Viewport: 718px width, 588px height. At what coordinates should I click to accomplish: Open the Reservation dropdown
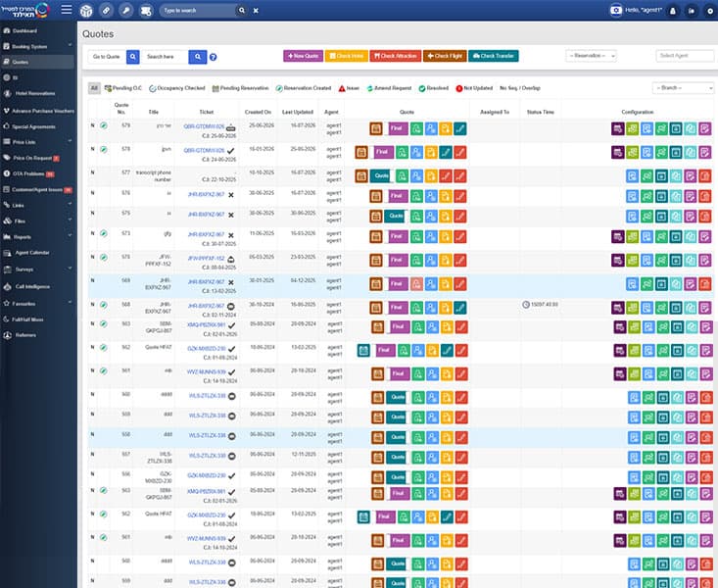tap(592, 56)
